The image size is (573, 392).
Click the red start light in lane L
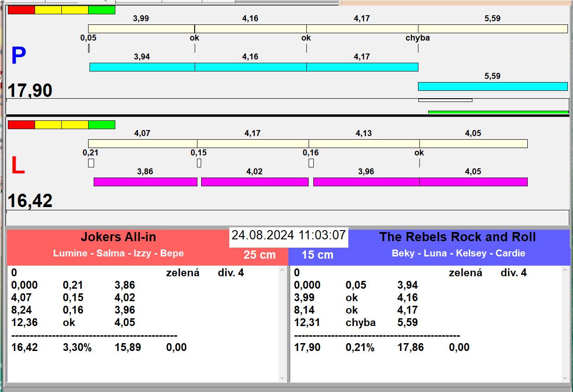pos(21,125)
